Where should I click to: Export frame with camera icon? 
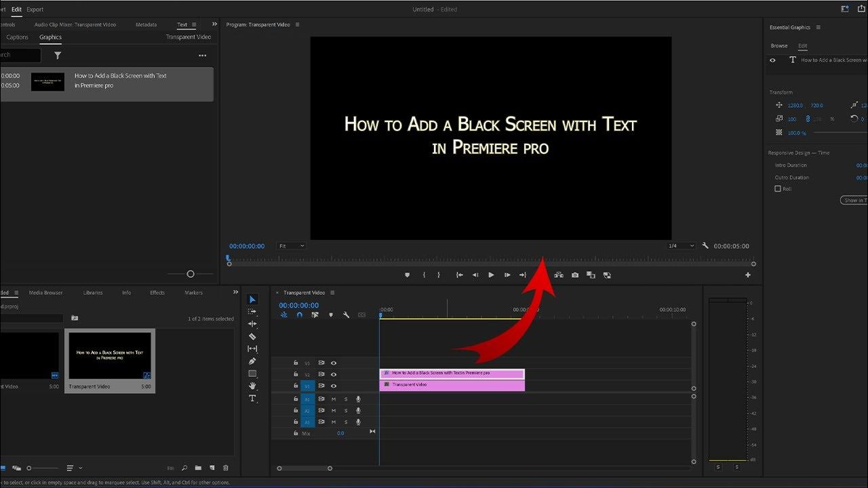coord(575,275)
